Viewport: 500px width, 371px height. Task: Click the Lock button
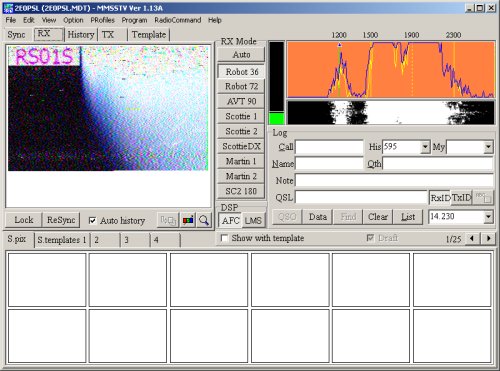(x=24, y=220)
